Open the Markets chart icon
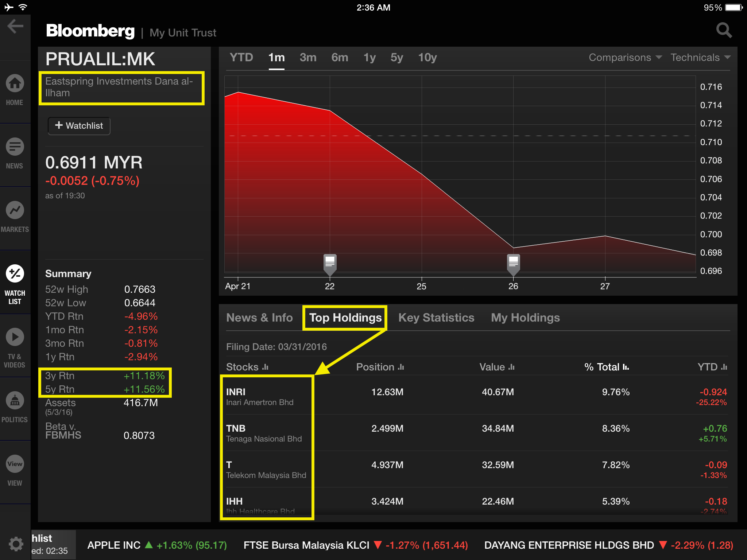Screen dimensions: 747x560 15,210
